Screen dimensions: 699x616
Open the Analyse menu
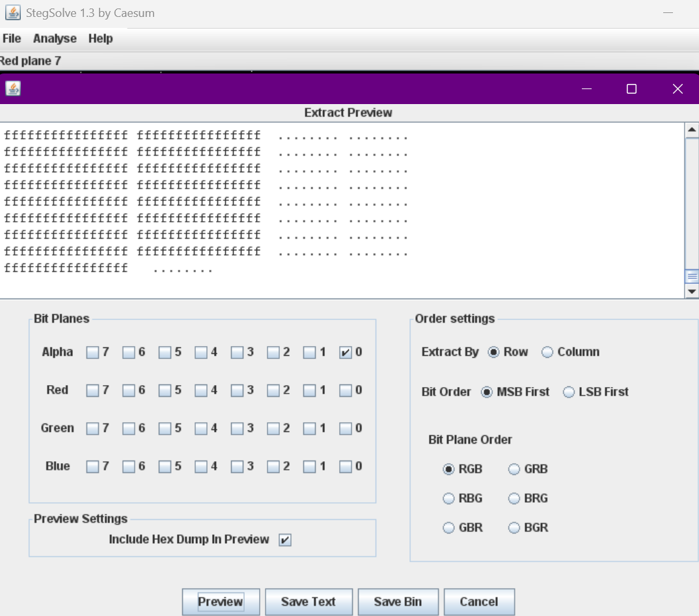click(55, 38)
